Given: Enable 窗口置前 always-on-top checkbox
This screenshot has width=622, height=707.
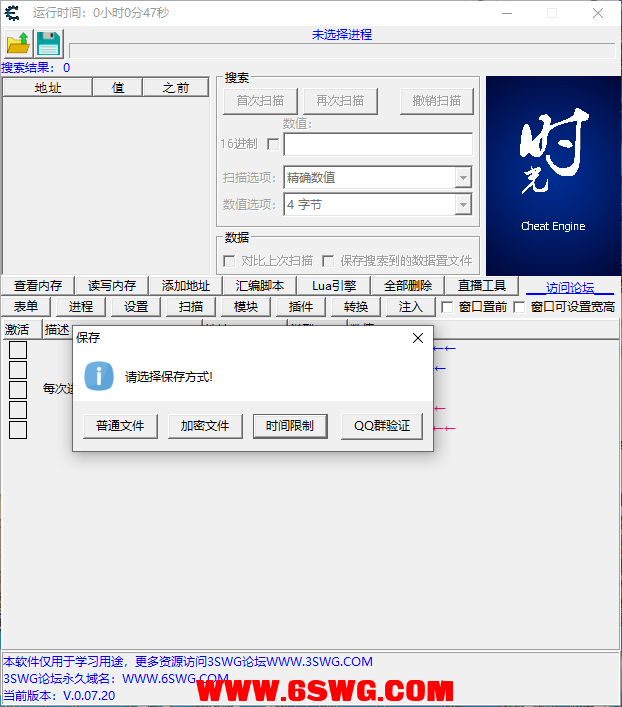Looking at the screenshot, I should click(447, 307).
